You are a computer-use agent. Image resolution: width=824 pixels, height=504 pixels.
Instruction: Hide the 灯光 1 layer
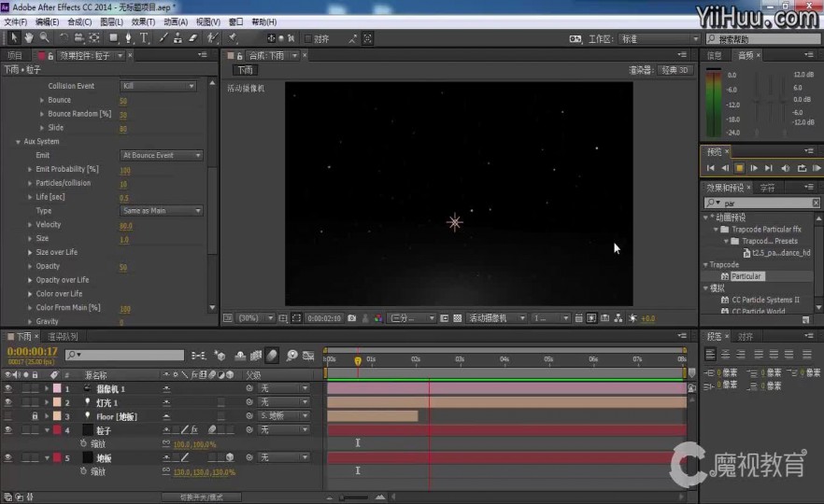(7, 402)
